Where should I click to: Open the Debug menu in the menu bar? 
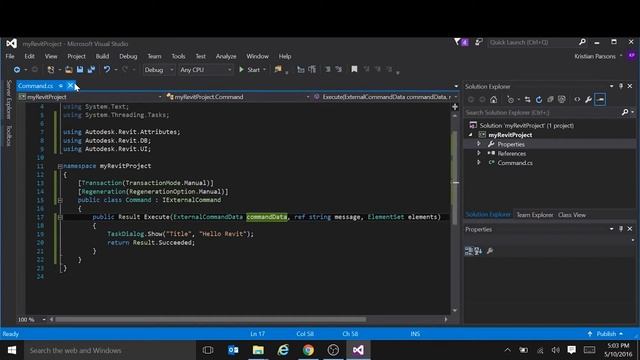128,56
